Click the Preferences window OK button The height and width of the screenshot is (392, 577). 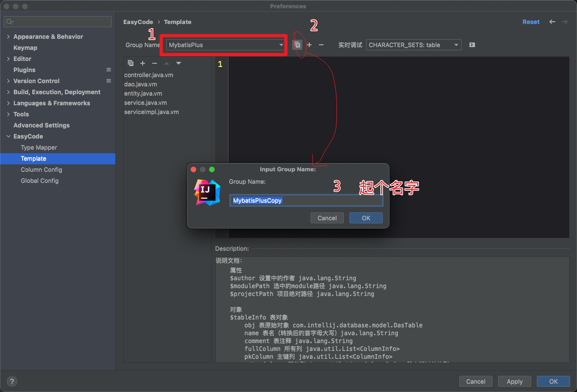(553, 381)
